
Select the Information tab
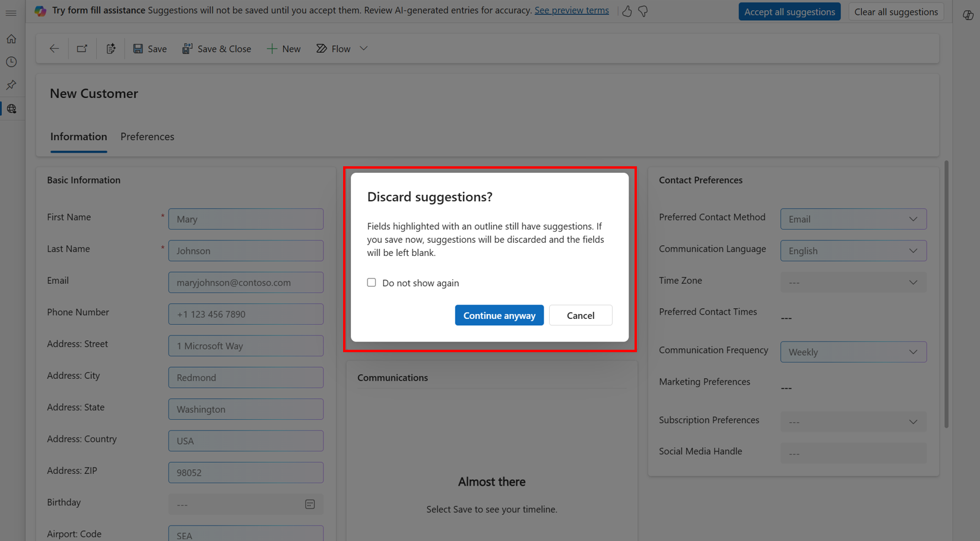click(x=78, y=137)
